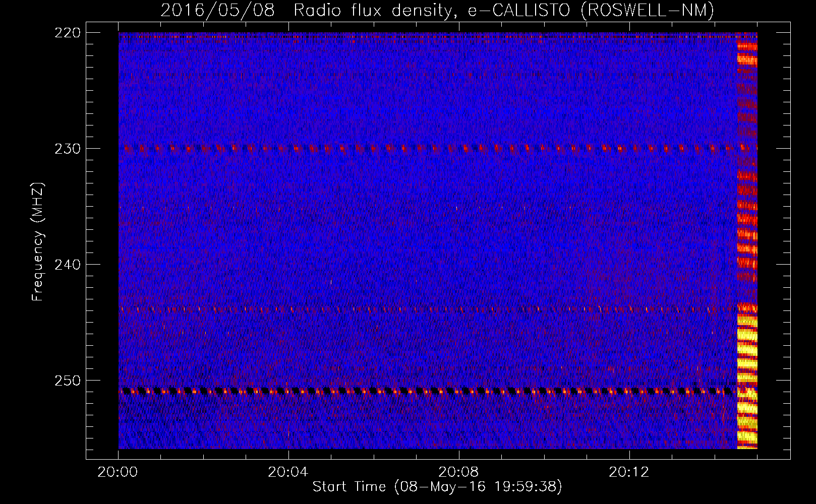Screen dimensions: 816x504
Task: Click the 20:12 time tick label
Action: (629, 472)
